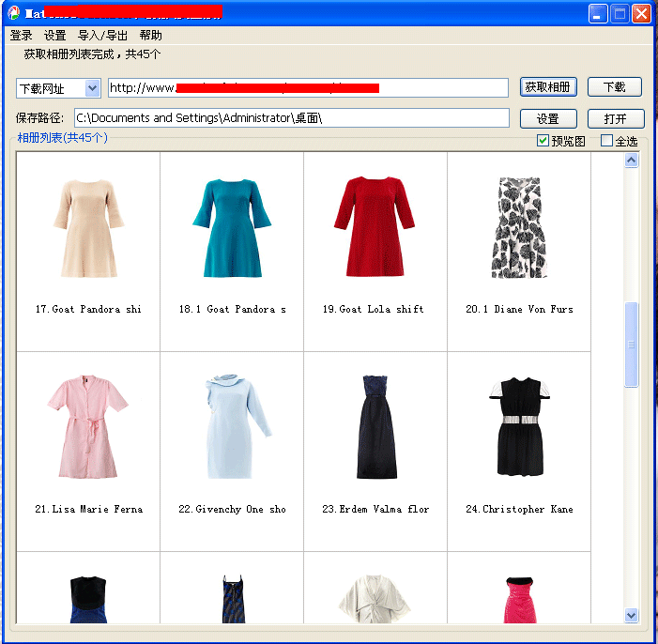Select the beige Goat Pandora dress thumbnail
This screenshot has height=644, width=658.
coord(88,228)
